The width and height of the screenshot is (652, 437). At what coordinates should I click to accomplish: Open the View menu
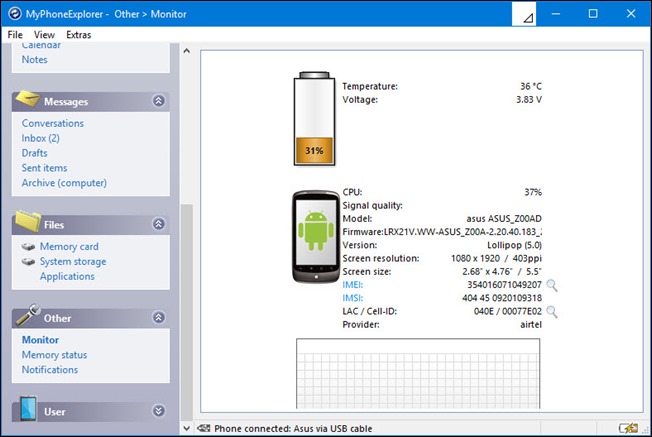tap(44, 35)
